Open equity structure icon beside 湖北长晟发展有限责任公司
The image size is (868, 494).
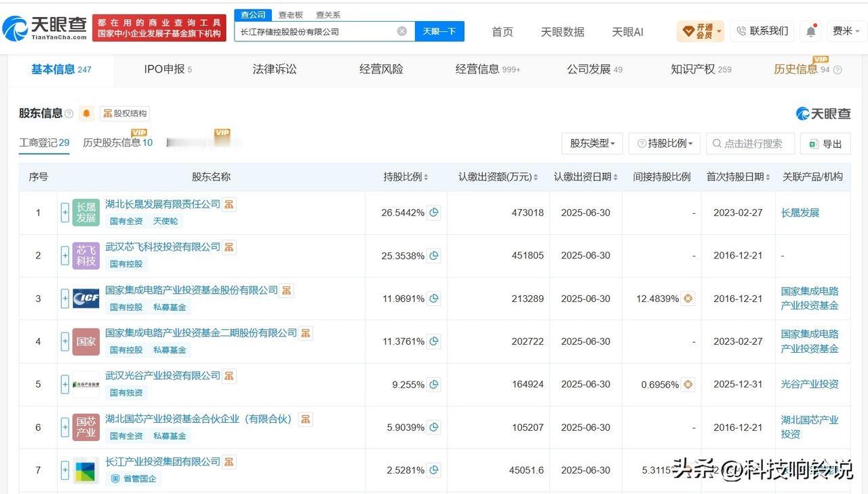[229, 204]
